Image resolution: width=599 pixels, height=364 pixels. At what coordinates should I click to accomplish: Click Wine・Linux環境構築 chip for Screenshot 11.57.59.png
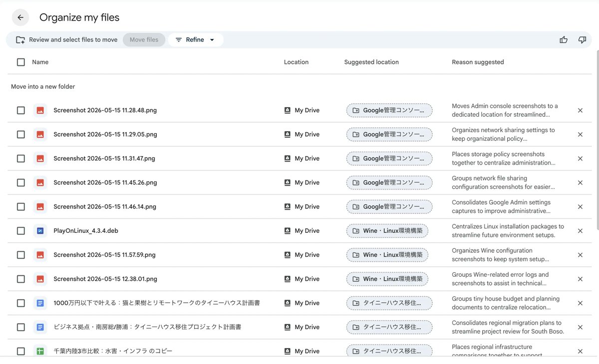[387, 255]
